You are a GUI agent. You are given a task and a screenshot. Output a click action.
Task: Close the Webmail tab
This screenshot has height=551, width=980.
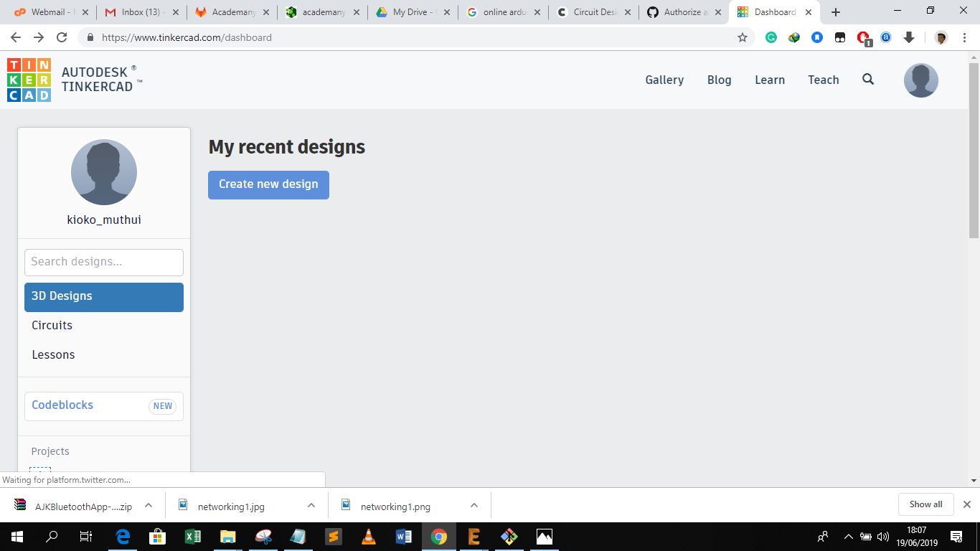(85, 12)
